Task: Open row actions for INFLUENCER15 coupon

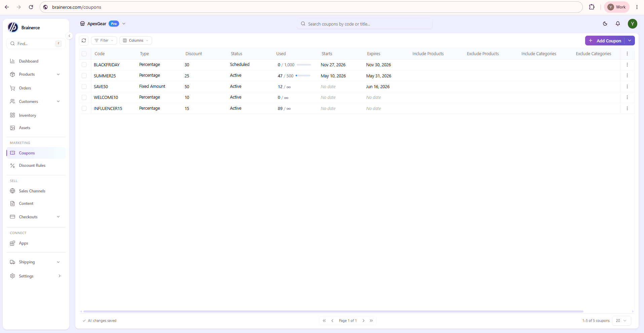Action: [x=627, y=108]
